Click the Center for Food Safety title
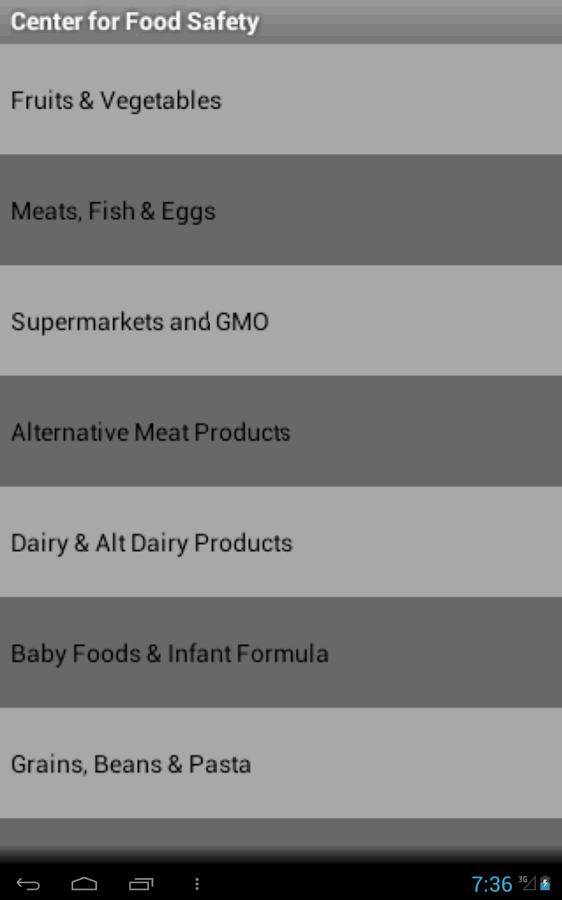Screen dimensions: 562x900 135,22
